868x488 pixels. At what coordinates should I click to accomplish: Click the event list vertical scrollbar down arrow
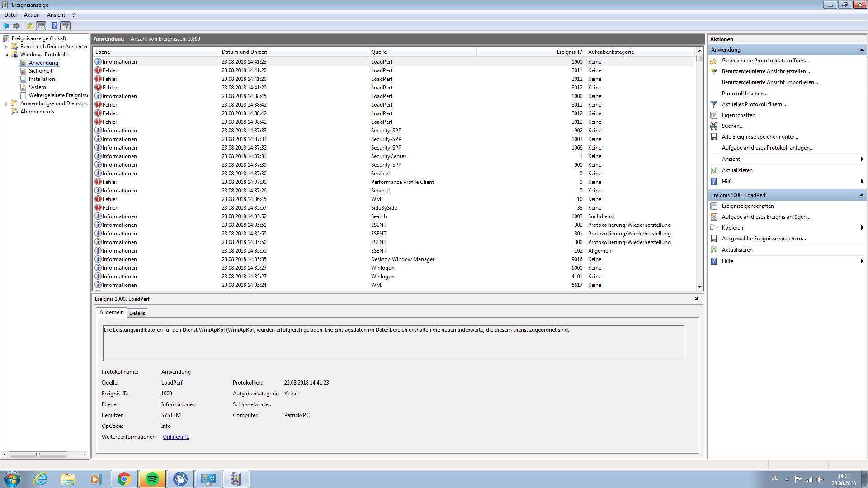[x=700, y=287]
